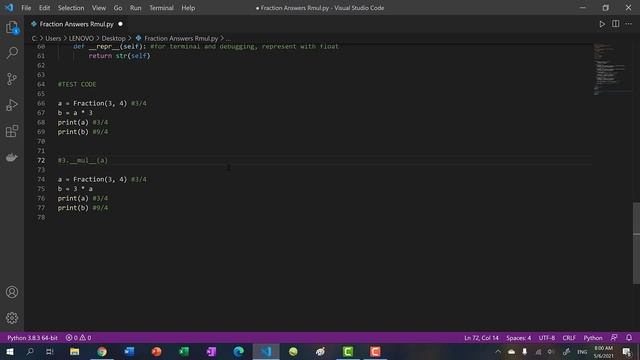The image size is (640, 360).
Task: Open the Edit menu
Action: pyautogui.click(x=44, y=8)
